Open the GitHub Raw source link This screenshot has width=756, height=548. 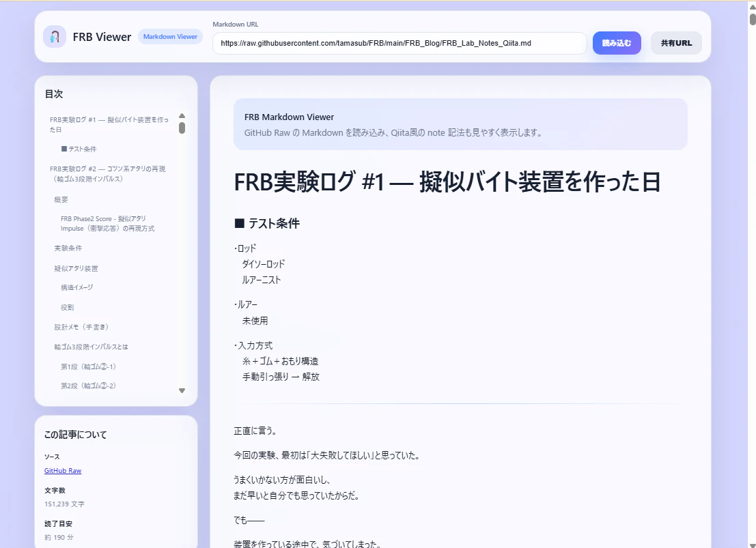(x=63, y=471)
